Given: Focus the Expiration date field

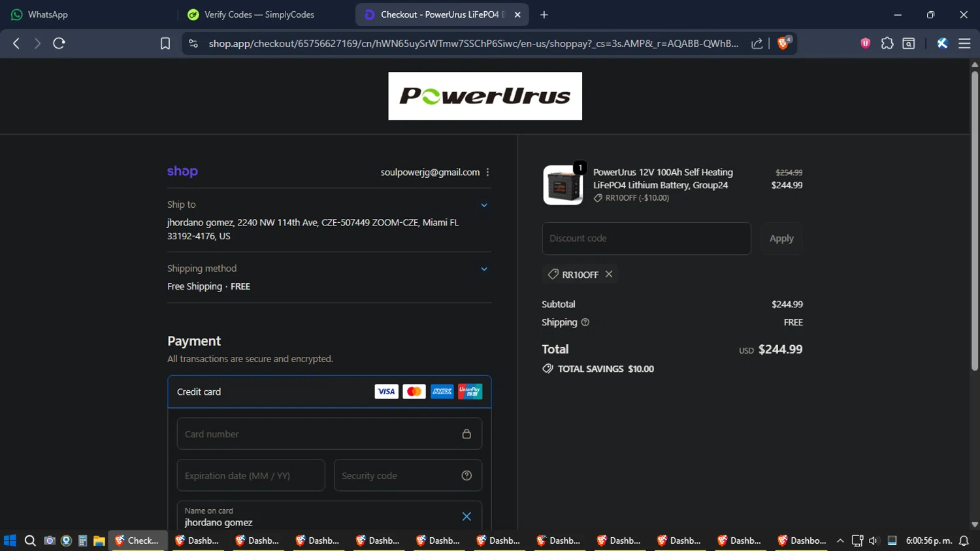Looking at the screenshot, I should (251, 475).
